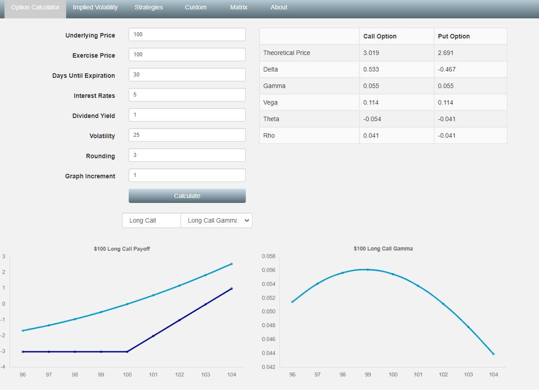Open the Implied Volatility tab
This screenshot has width=539, height=392.
tap(95, 8)
